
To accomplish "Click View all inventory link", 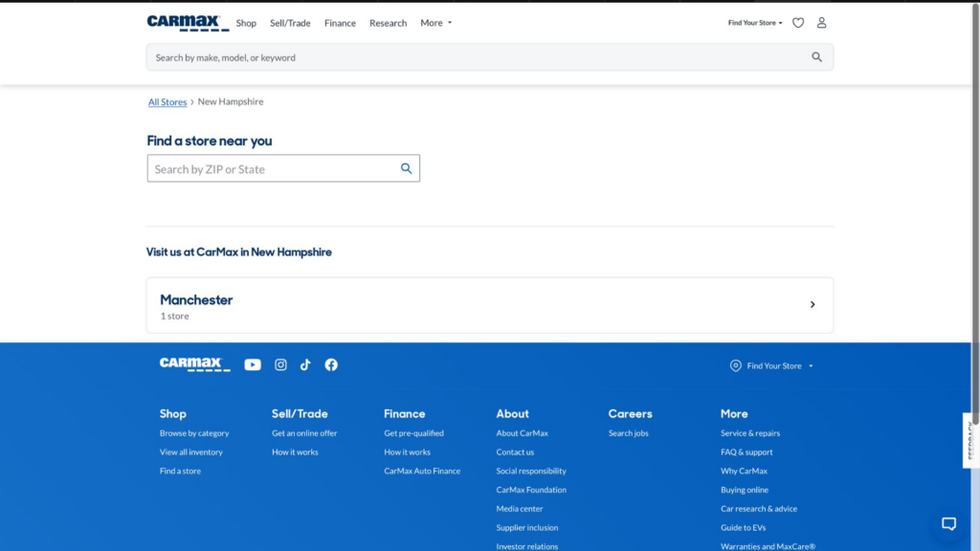I will (191, 452).
